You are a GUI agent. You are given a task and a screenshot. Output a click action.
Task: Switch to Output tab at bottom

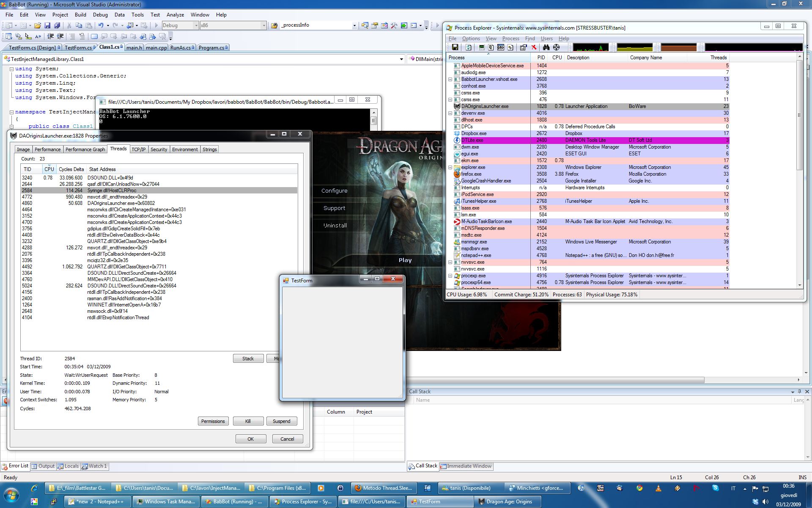point(43,466)
